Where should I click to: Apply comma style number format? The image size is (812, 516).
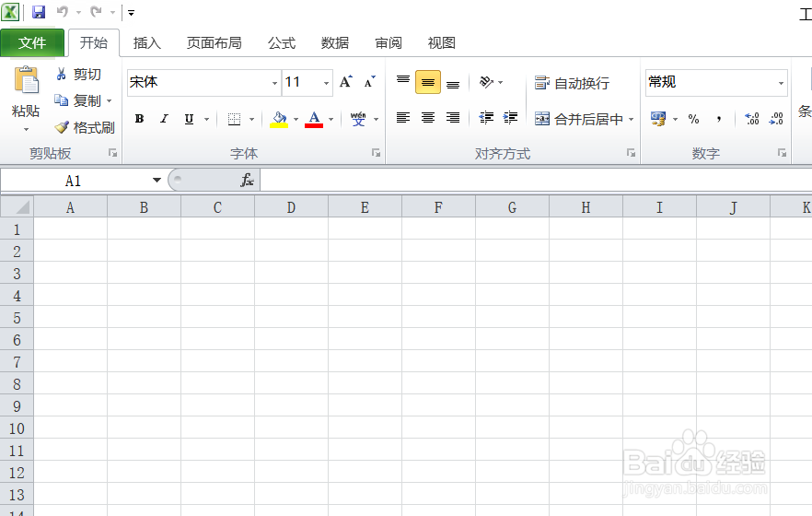pyautogui.click(x=719, y=119)
